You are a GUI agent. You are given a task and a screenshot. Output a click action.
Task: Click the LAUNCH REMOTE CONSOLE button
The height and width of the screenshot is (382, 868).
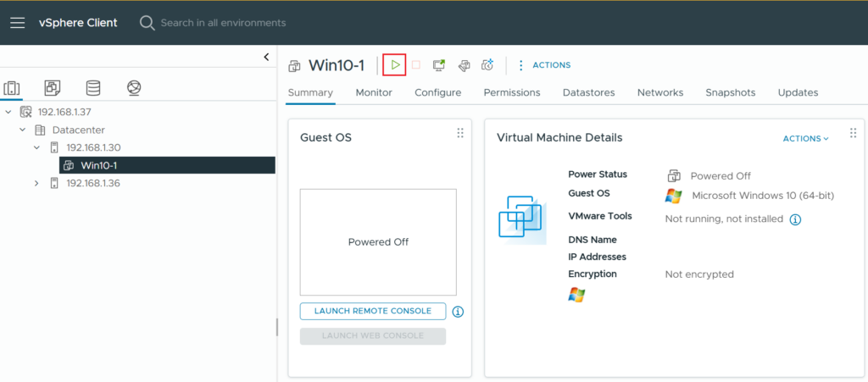pyautogui.click(x=373, y=311)
